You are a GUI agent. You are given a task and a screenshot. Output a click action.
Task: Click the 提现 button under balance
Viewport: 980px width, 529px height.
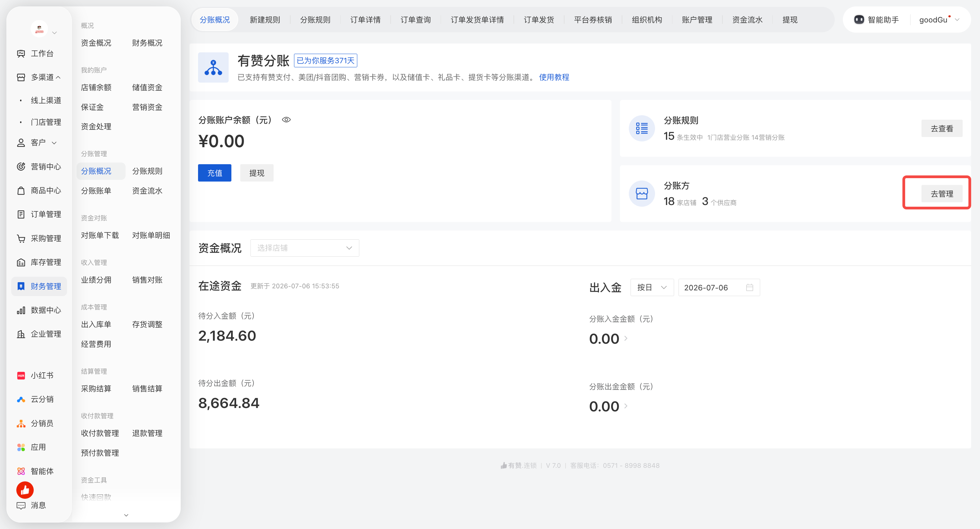(257, 173)
